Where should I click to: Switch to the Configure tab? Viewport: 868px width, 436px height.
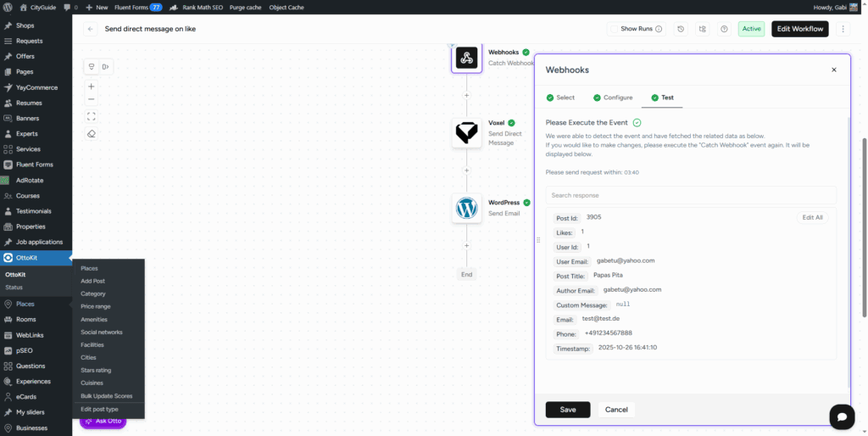(x=612, y=98)
